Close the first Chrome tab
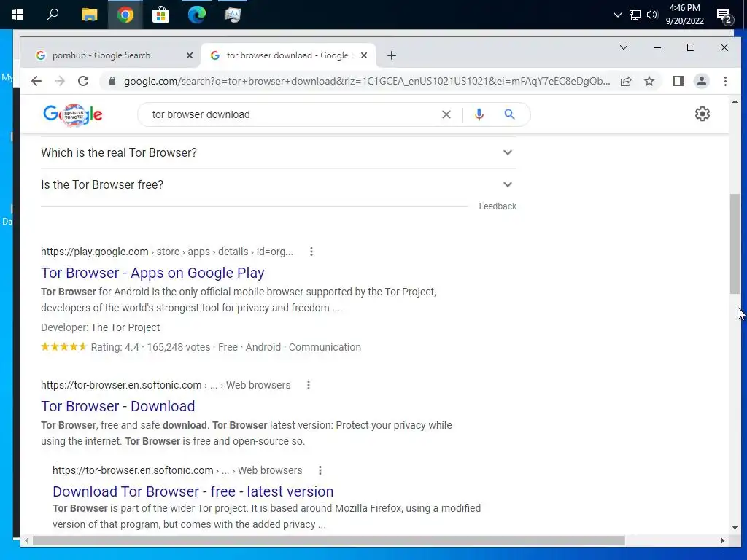The height and width of the screenshot is (560, 747). click(x=189, y=55)
